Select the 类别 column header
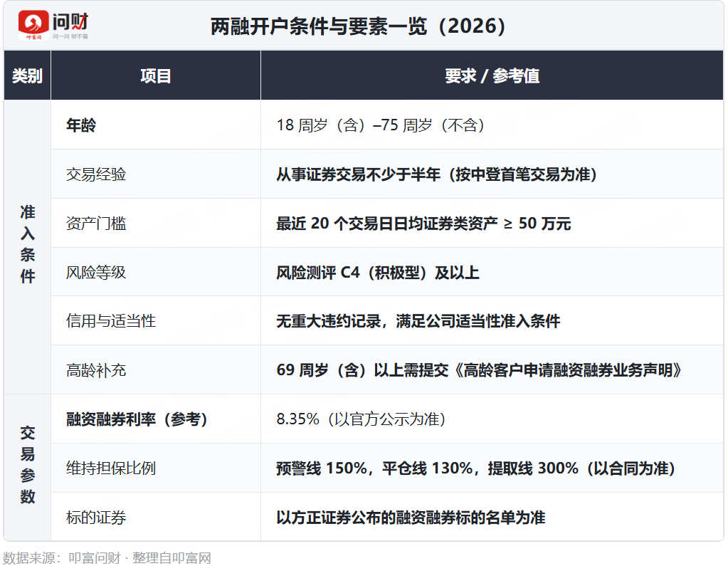Screen dimensions: 728x566 pos(27,75)
